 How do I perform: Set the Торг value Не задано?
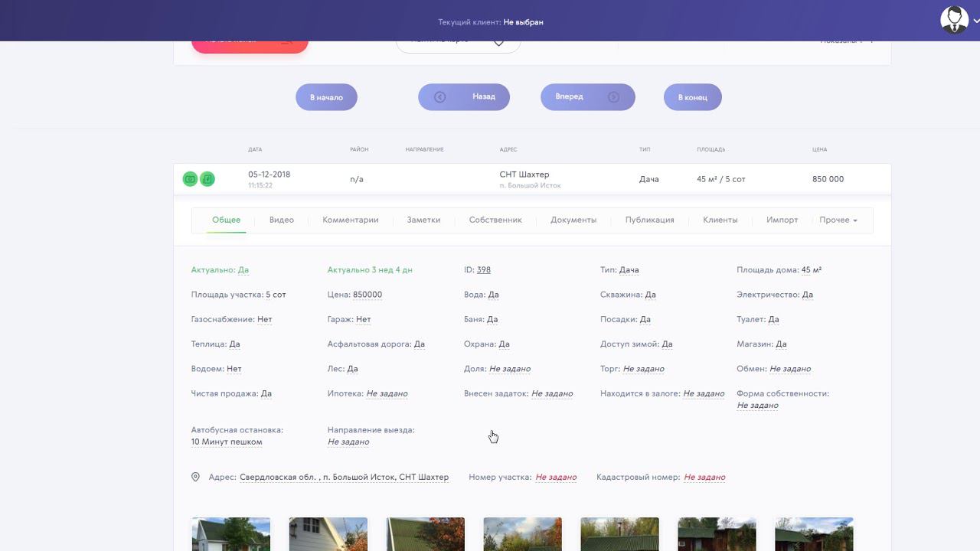click(x=644, y=369)
